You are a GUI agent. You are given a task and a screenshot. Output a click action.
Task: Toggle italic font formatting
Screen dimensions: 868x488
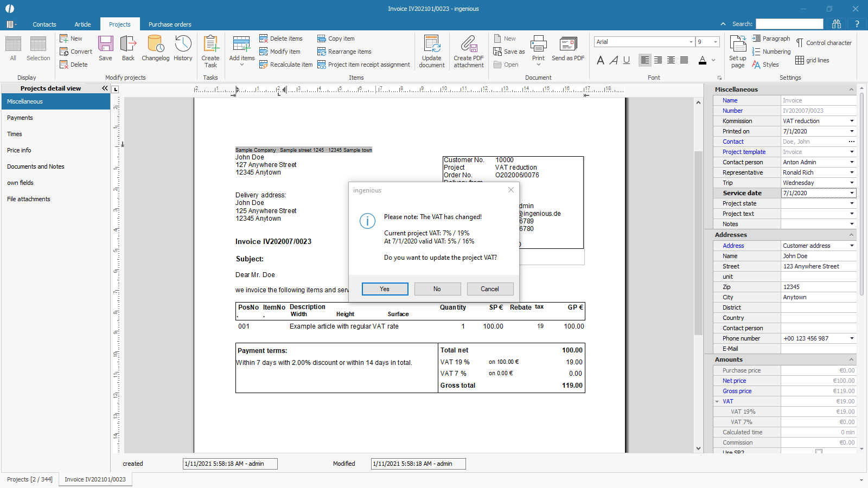614,60
